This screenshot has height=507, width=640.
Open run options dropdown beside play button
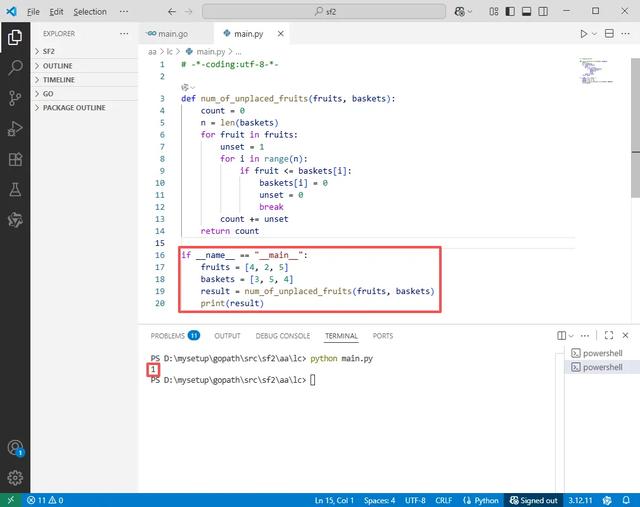click(594, 33)
